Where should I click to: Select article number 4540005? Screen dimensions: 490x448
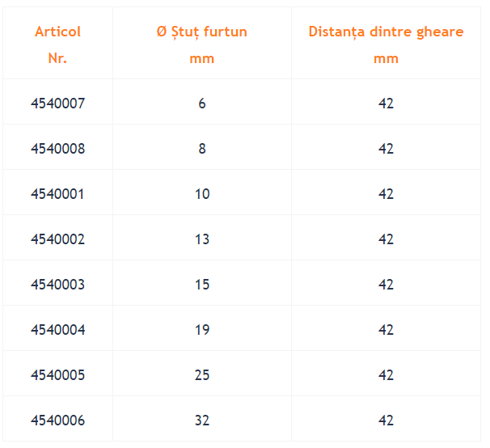tap(57, 375)
